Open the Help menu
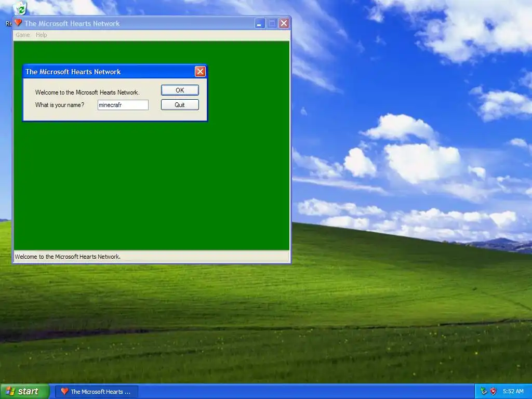532x399 pixels. (42, 35)
